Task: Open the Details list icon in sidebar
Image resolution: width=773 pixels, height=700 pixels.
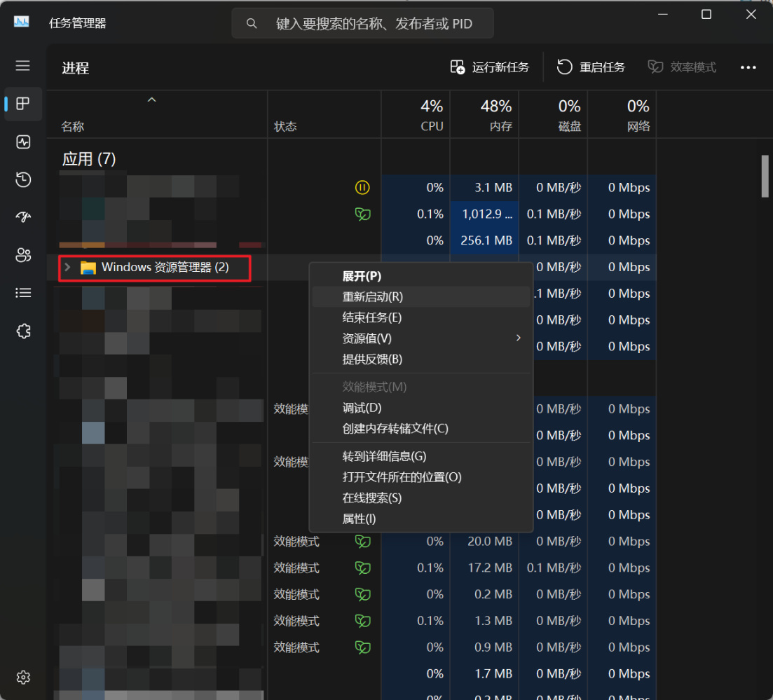Action: (x=22, y=293)
